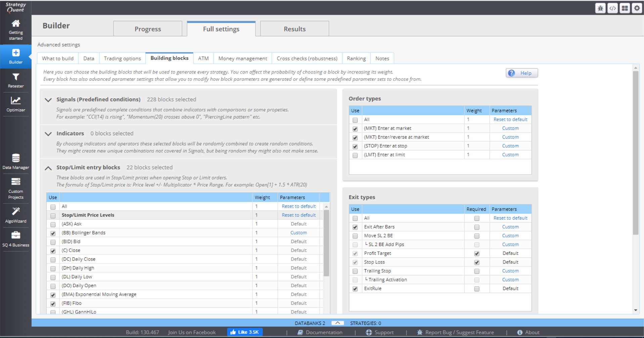Toggle Profit Target Required checkbox
Screen dimensions: 644x338
477,254
